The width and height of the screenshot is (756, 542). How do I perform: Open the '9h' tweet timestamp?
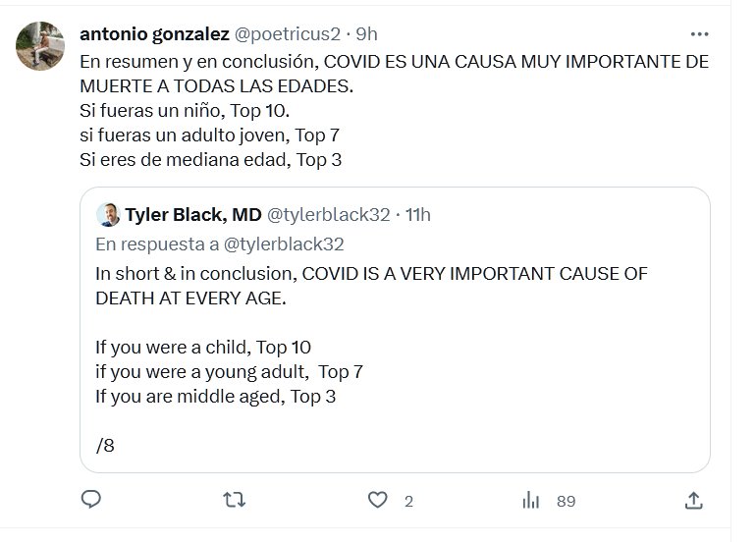pos(366,33)
